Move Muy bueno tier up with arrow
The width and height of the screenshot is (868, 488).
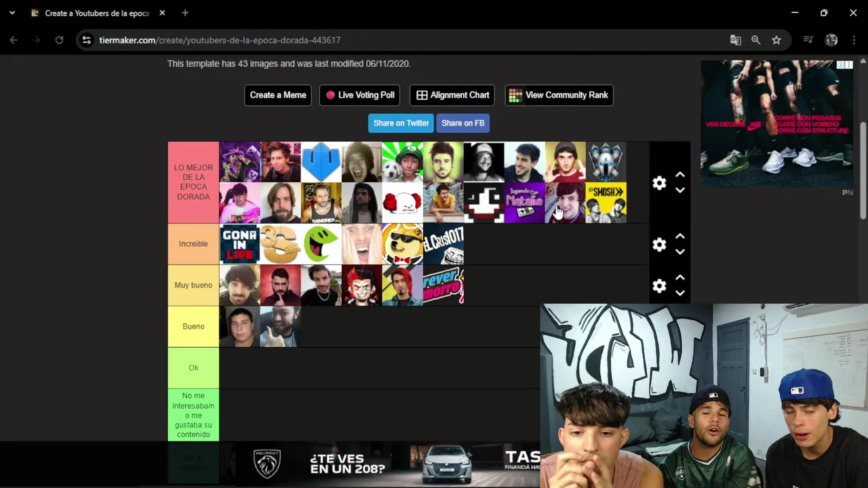680,278
